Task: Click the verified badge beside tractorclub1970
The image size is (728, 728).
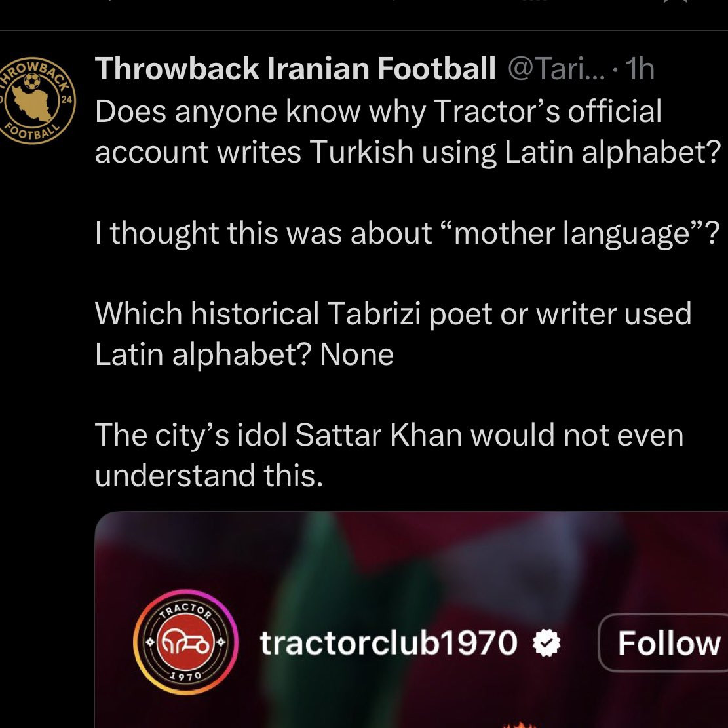Action: (x=546, y=643)
